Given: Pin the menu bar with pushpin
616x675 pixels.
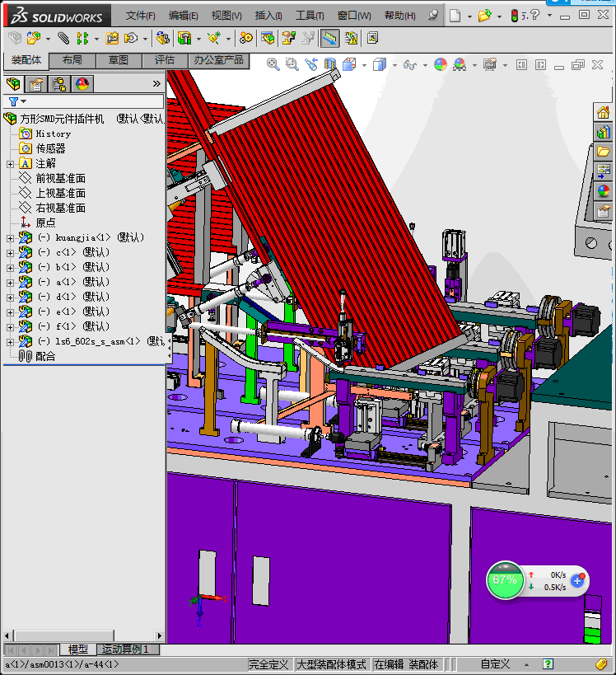Looking at the screenshot, I should (x=432, y=16).
